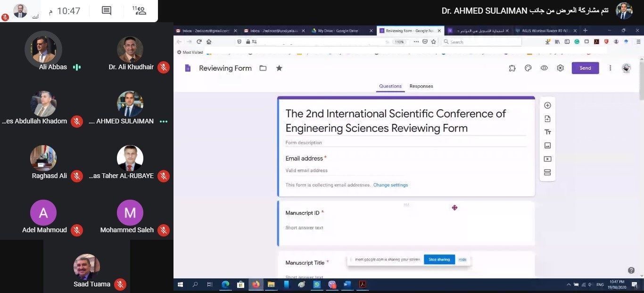Open the More options menu beside Send
The height and width of the screenshot is (293, 644).
(x=610, y=68)
